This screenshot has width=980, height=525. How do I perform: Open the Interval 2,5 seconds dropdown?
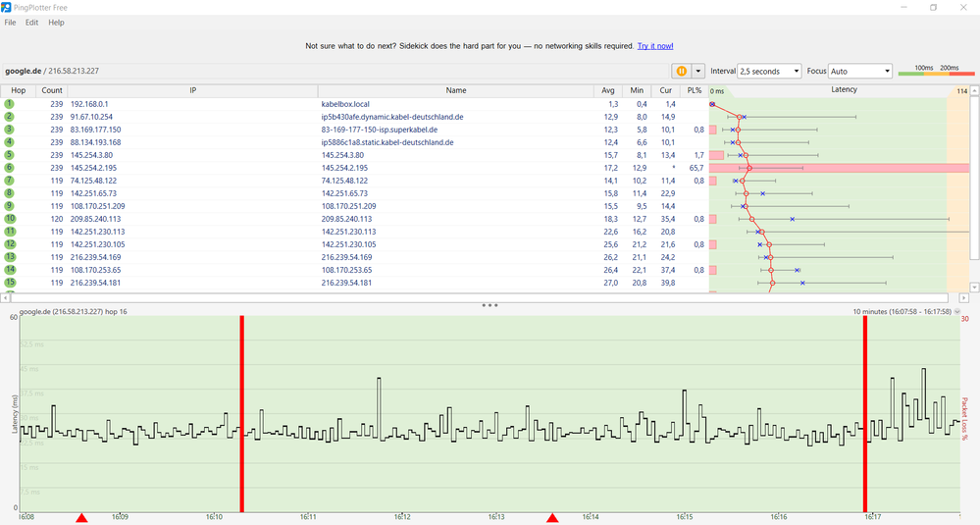(769, 72)
